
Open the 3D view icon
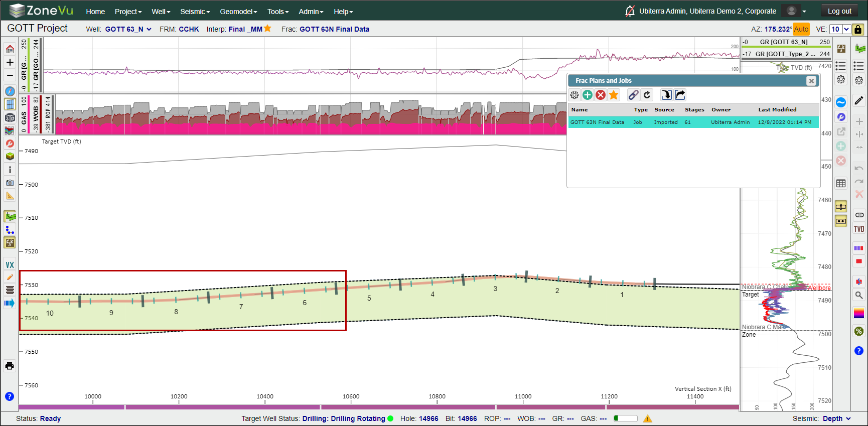tap(10, 117)
